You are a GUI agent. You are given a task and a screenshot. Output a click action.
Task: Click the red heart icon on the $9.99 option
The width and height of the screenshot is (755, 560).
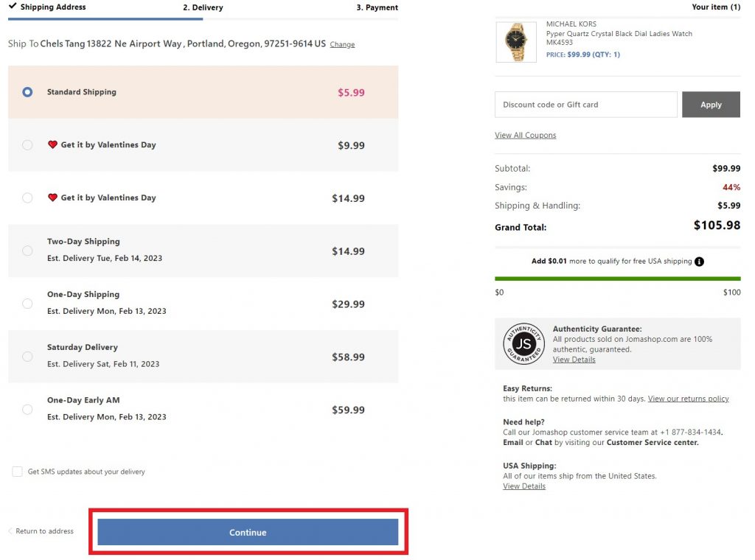pyautogui.click(x=52, y=144)
